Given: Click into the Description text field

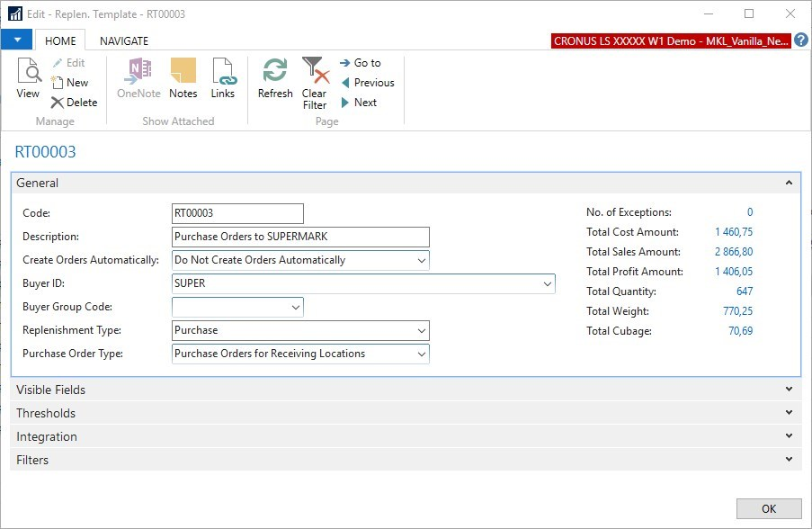Looking at the screenshot, I should [x=300, y=237].
